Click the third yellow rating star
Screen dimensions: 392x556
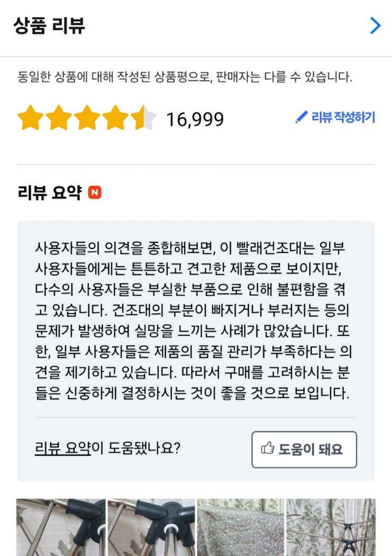click(x=87, y=118)
